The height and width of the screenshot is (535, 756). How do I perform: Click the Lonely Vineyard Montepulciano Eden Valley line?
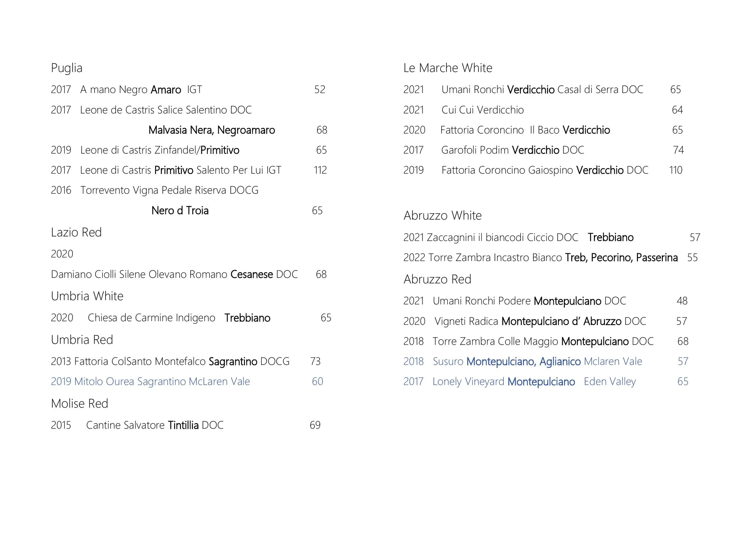tap(546, 381)
